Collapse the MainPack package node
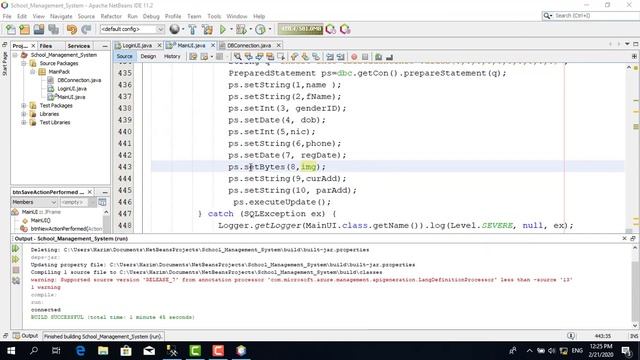 coord(33,72)
